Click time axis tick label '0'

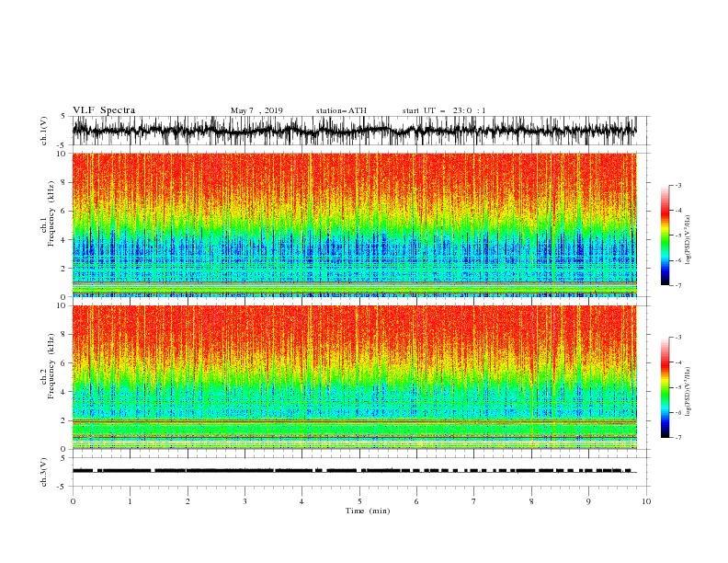pos(73,501)
